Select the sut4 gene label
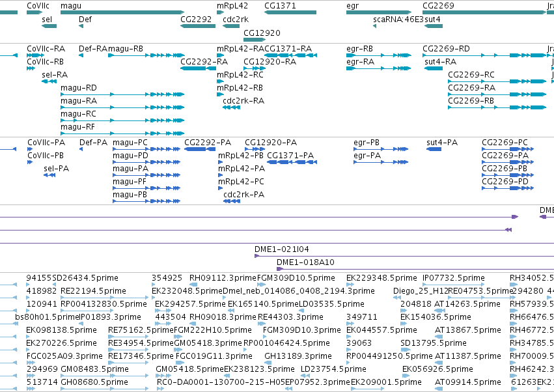 [x=432, y=20]
